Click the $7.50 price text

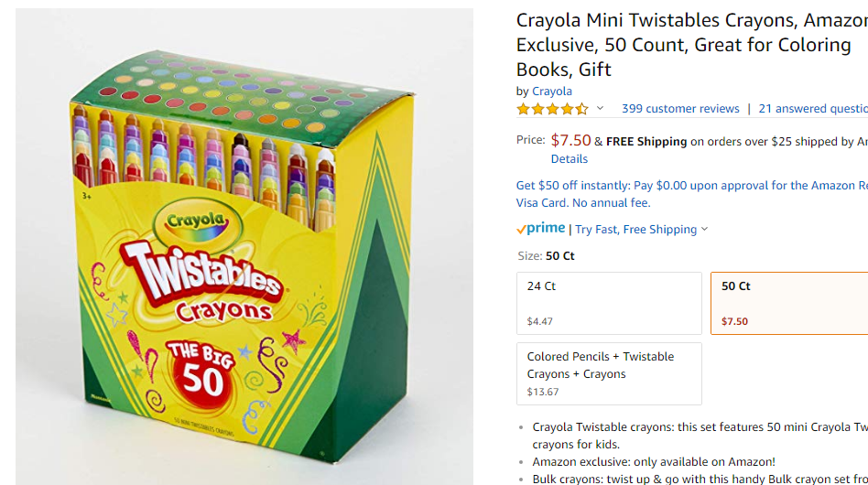(x=570, y=141)
